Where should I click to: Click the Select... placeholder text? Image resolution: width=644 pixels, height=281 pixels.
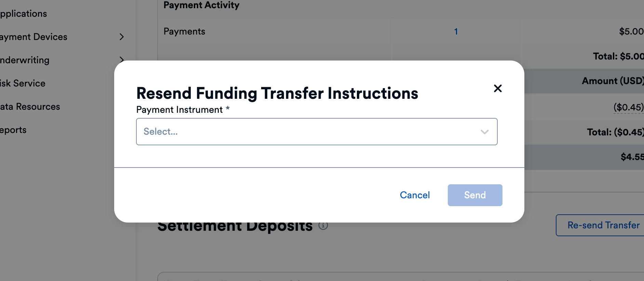point(161,132)
